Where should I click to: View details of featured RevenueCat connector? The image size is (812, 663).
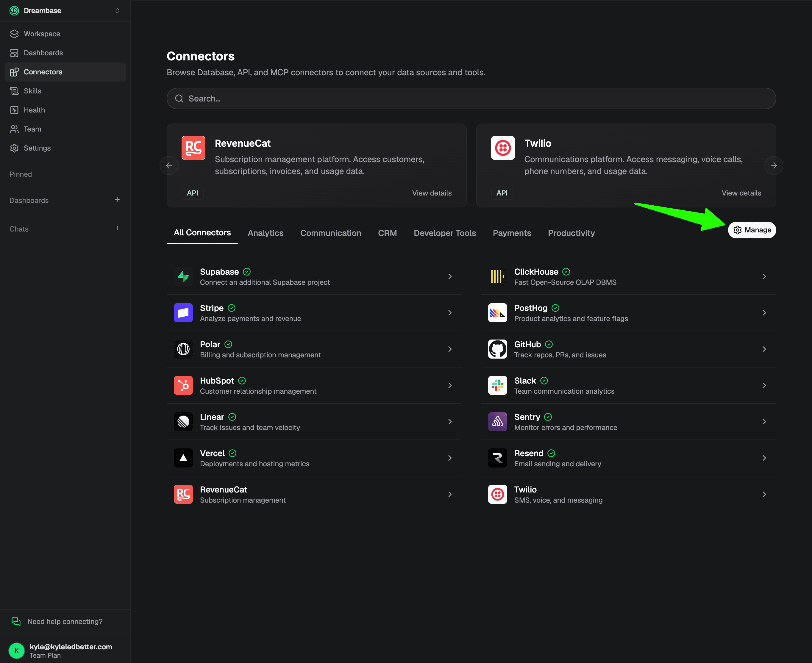tap(432, 193)
